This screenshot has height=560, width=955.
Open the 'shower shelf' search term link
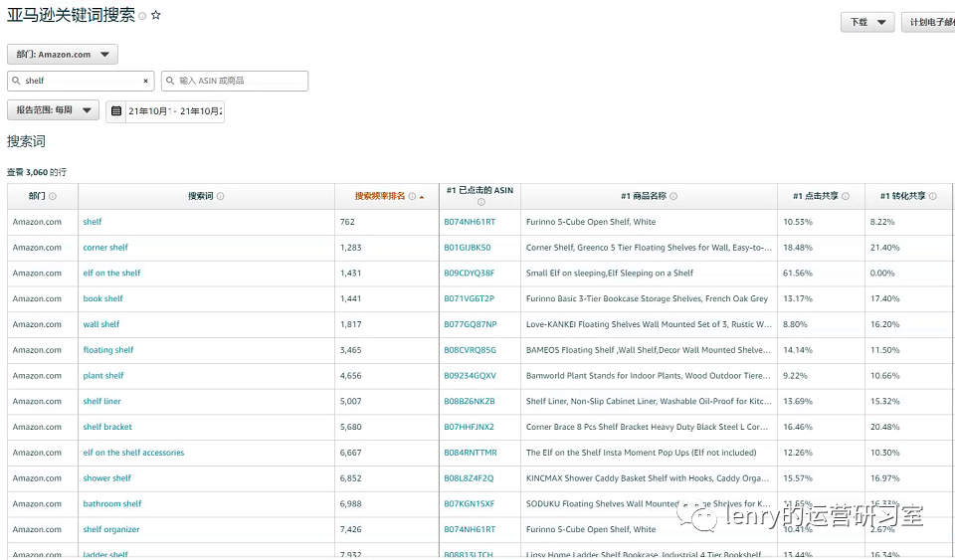point(107,477)
